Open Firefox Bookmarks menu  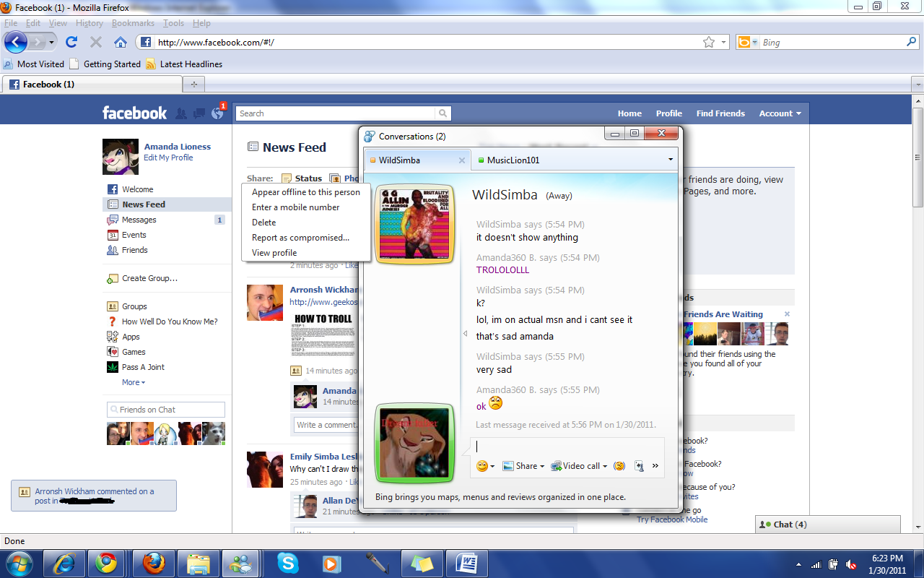pos(133,23)
